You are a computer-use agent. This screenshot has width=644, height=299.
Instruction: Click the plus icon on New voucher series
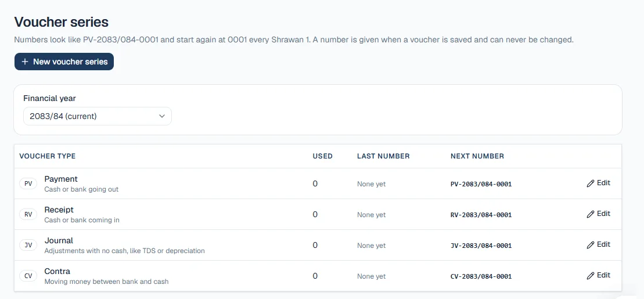[x=25, y=62]
